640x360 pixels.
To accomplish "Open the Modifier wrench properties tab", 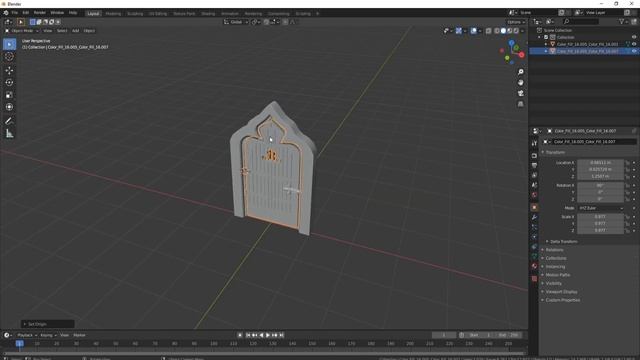I will tap(534, 217).
